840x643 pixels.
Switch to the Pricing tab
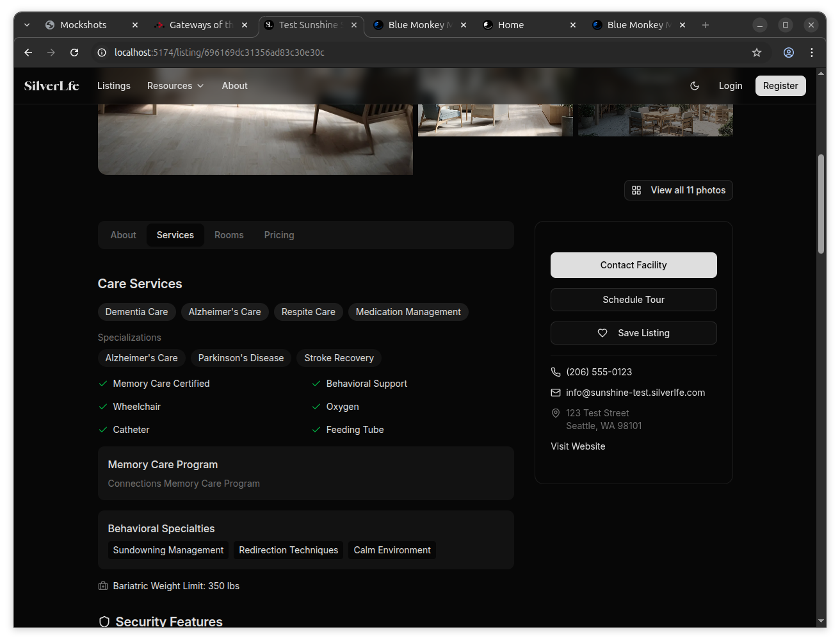coord(279,235)
